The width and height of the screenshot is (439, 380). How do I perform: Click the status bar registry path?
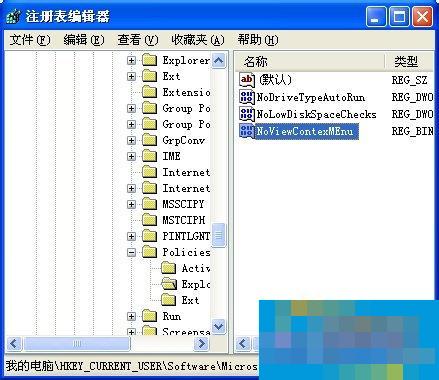click(x=132, y=366)
